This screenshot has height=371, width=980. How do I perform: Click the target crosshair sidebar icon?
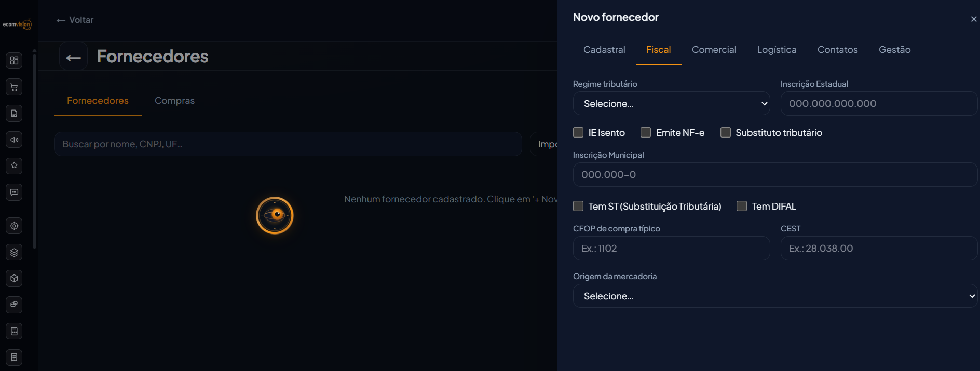pos(14,226)
